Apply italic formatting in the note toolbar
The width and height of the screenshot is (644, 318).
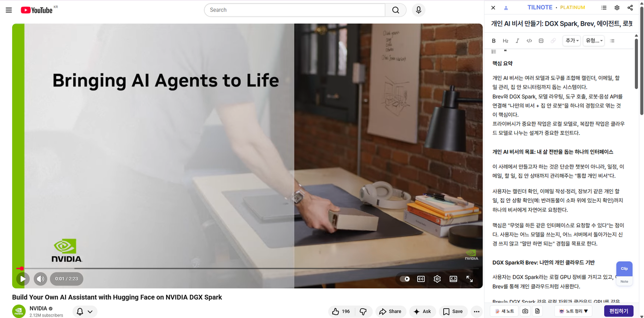tap(517, 41)
